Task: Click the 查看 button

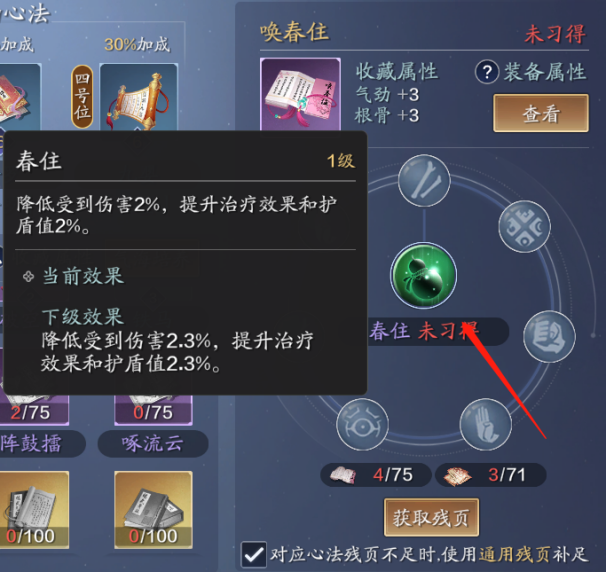Action: pos(541,113)
